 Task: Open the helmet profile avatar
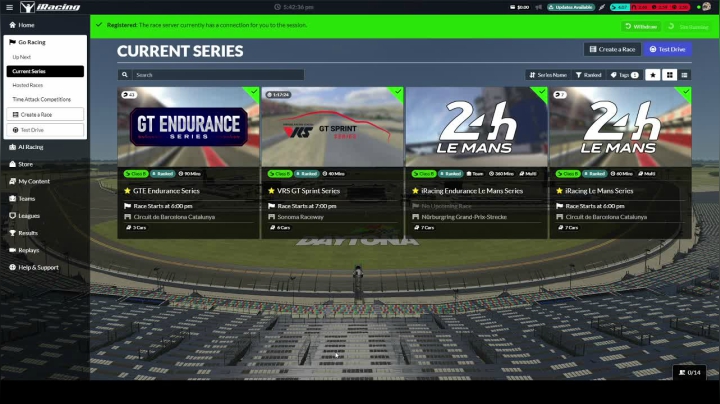click(x=707, y=7)
